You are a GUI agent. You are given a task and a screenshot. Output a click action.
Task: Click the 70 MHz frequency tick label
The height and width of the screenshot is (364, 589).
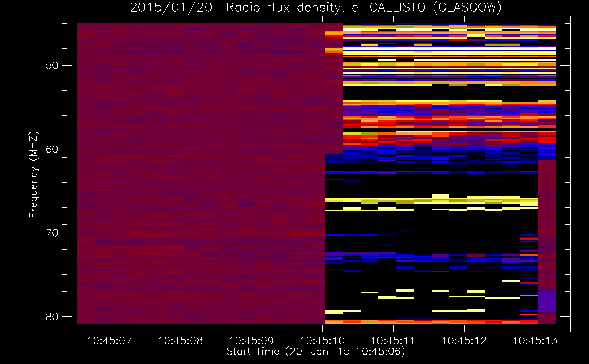52,233
